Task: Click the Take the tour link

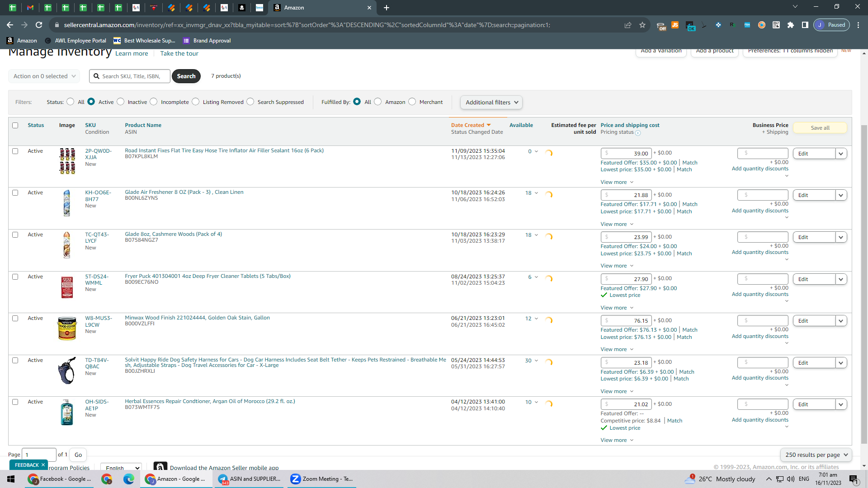Action: pyautogui.click(x=179, y=54)
